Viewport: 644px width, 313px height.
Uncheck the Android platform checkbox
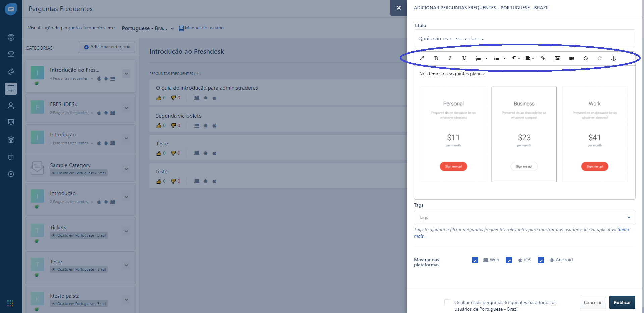[541, 260]
